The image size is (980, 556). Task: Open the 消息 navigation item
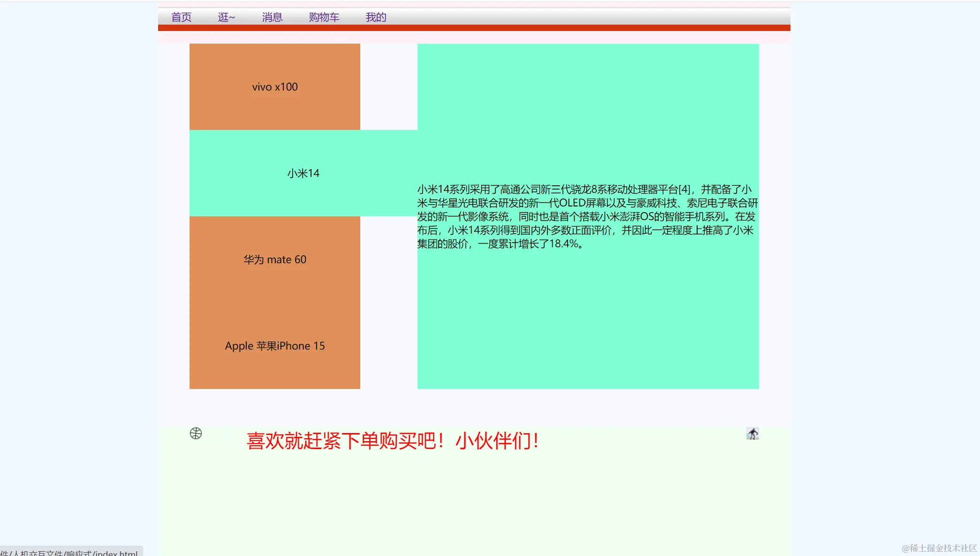pyautogui.click(x=272, y=17)
